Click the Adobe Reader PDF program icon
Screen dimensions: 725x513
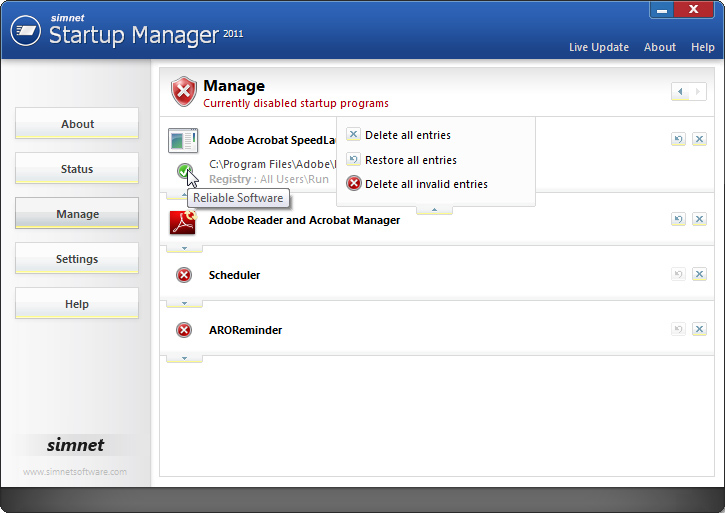183,221
